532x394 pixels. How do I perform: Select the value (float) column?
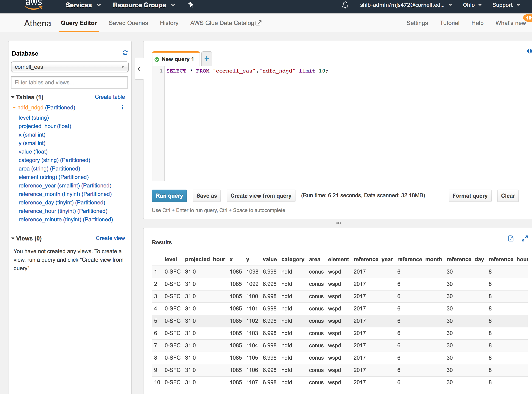coord(33,151)
